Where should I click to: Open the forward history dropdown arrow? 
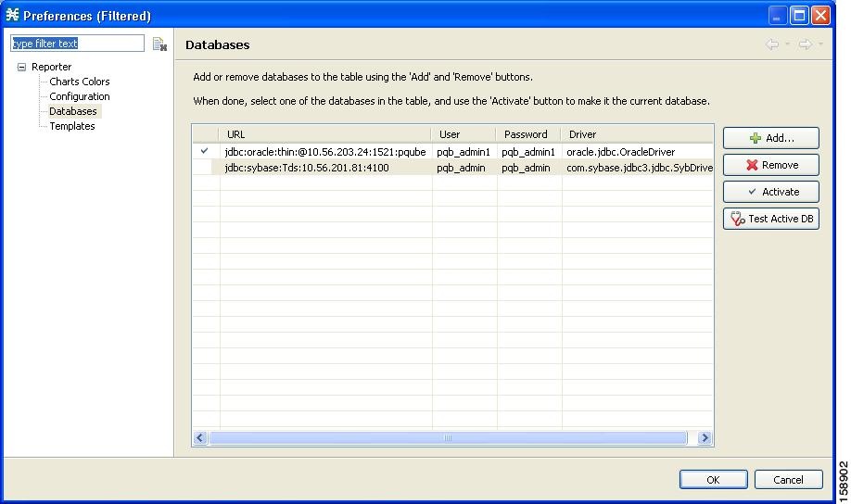[x=820, y=44]
